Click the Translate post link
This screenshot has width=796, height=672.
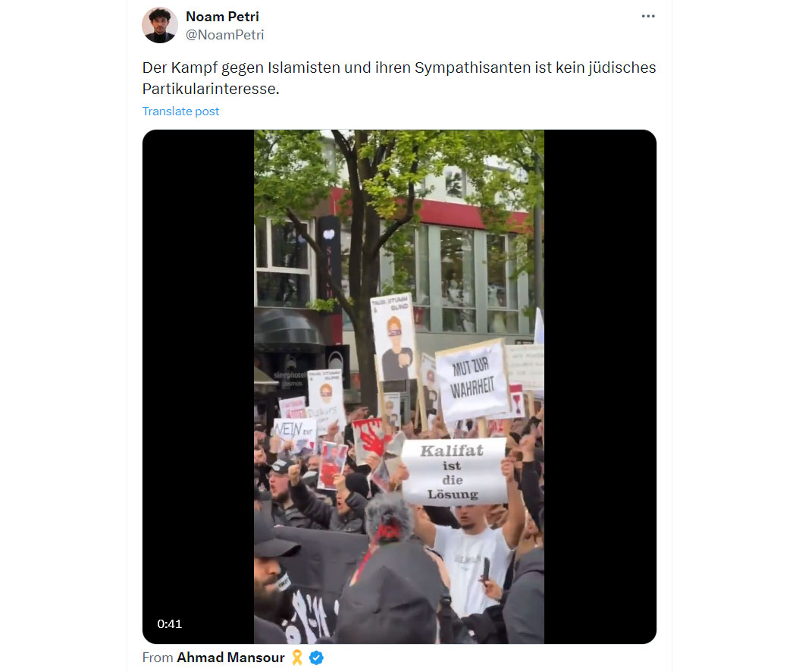pos(180,111)
